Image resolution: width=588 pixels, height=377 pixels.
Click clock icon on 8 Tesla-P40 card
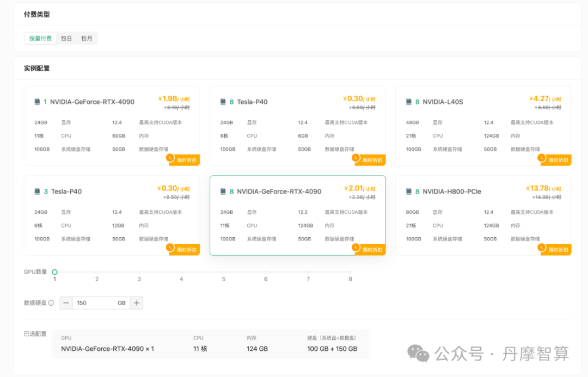click(356, 158)
